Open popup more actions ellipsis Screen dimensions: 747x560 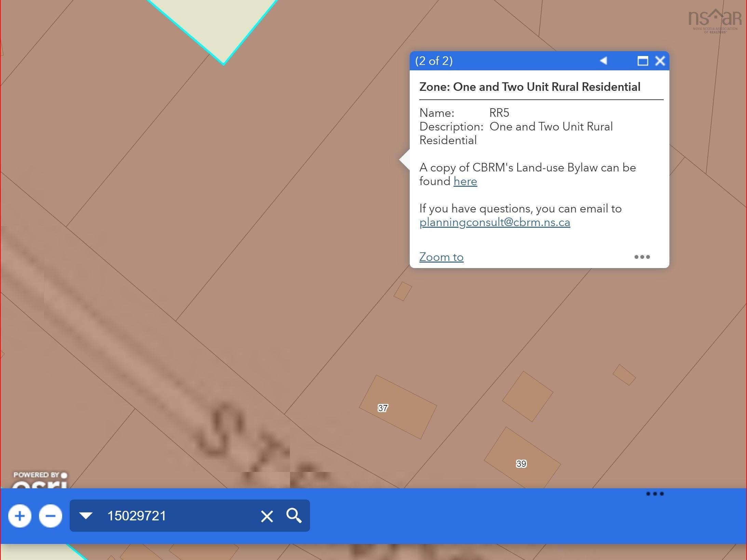[x=642, y=257]
